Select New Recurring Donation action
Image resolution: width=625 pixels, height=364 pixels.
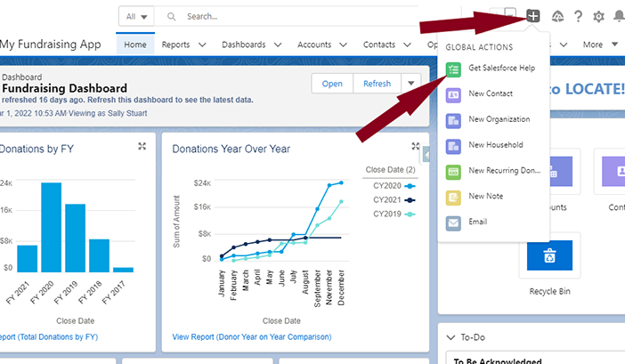(504, 171)
